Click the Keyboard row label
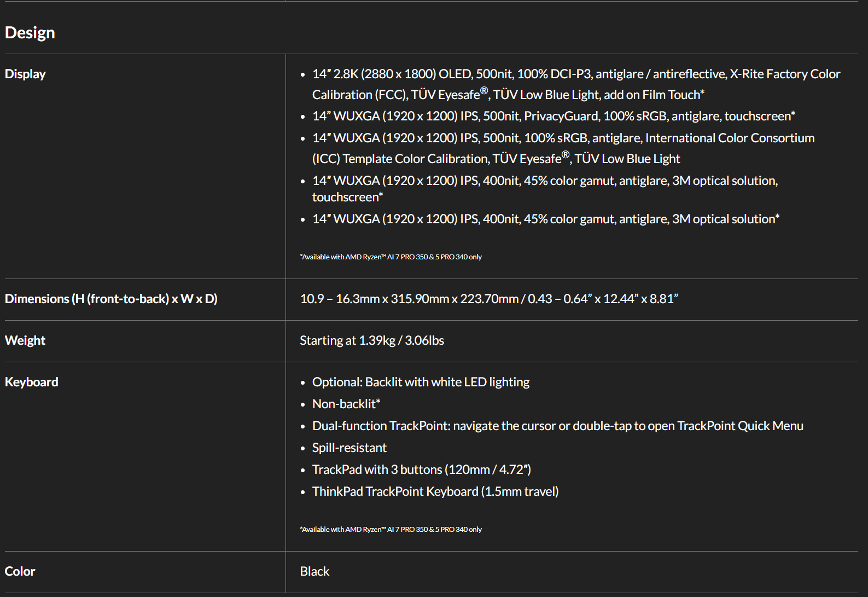Viewport: 868px width, 597px height. click(32, 382)
